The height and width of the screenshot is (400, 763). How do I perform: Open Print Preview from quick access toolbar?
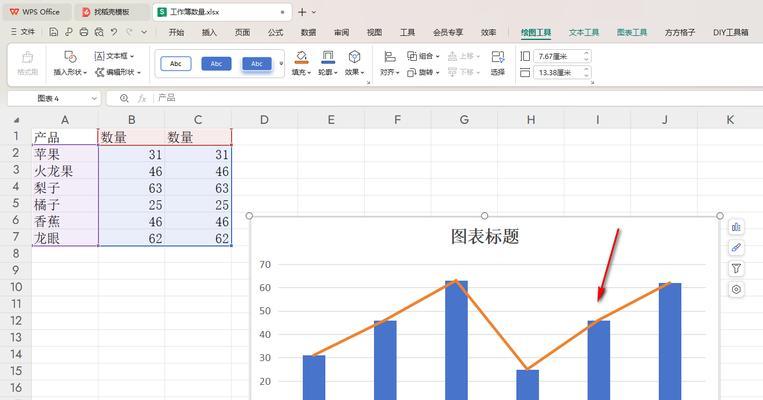point(99,32)
